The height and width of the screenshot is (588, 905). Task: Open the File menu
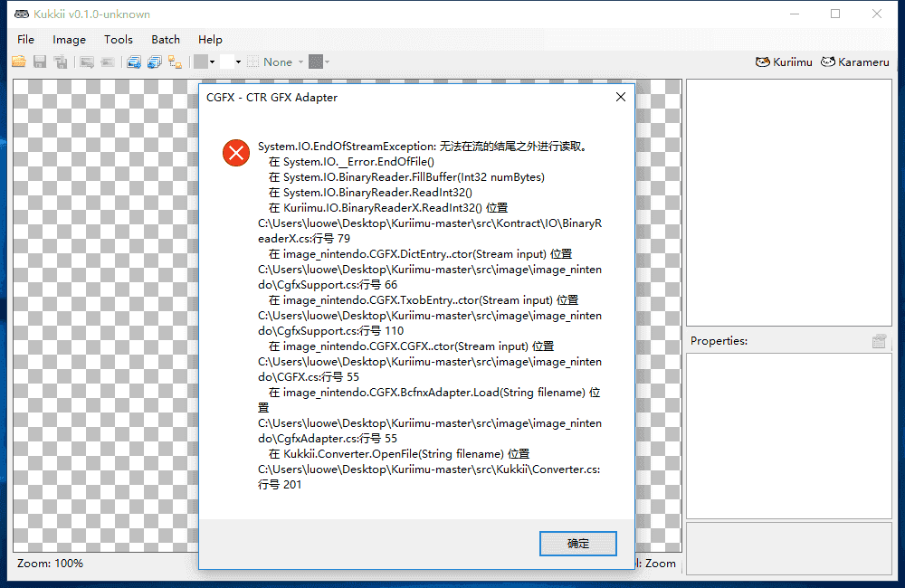(26, 39)
